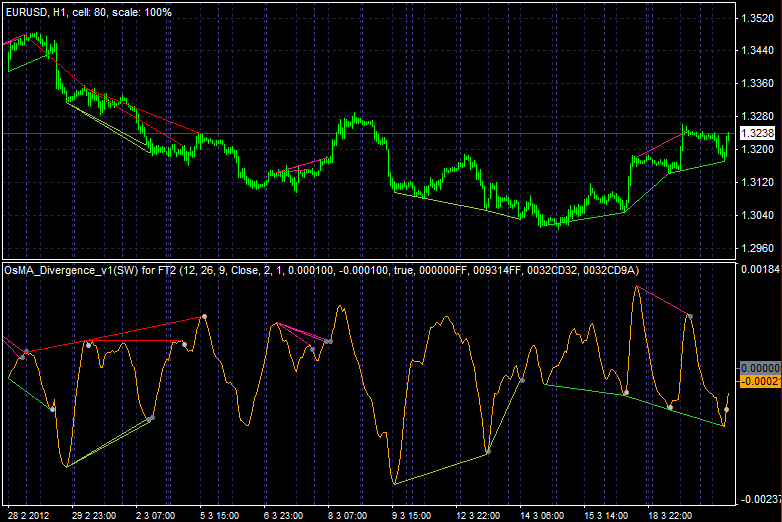
Task: Click the -0.00237 indicator scale value
Action: click(760, 500)
